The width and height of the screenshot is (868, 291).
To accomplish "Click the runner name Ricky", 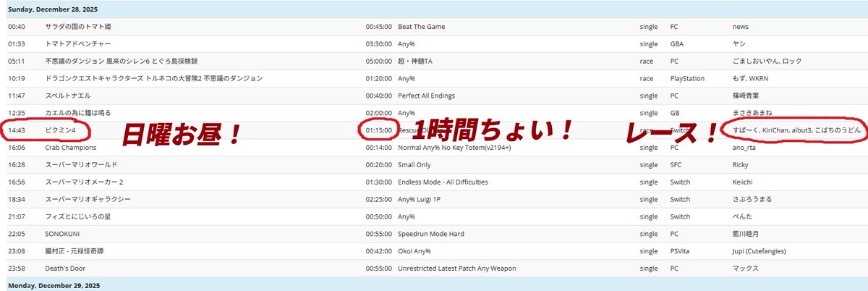I will pyautogui.click(x=740, y=164).
